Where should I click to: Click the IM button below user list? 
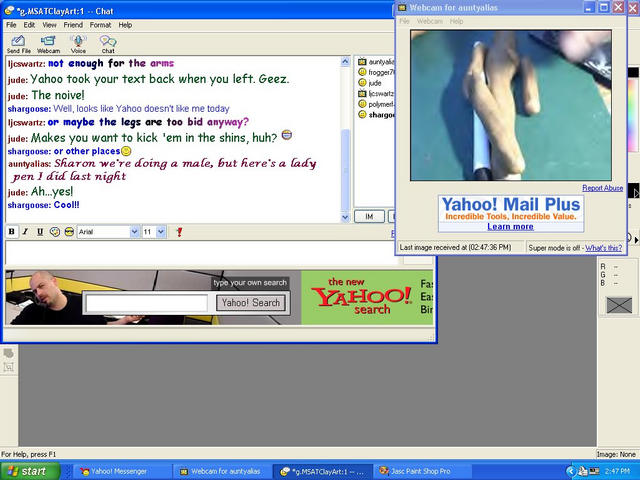[369, 217]
